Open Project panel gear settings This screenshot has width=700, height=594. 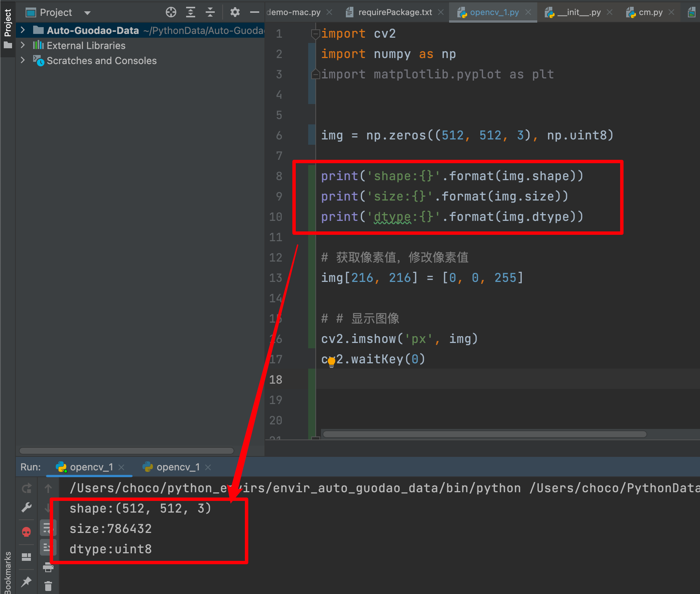235,12
